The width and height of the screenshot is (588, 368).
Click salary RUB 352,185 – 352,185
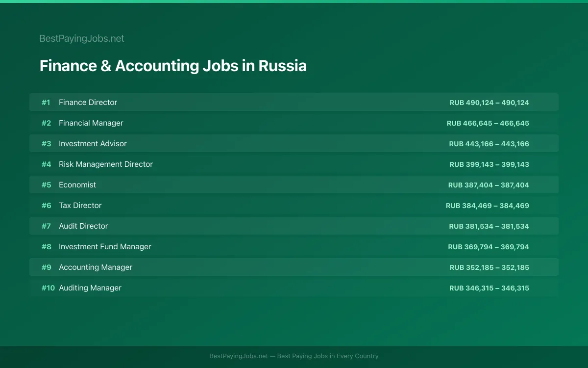coord(490,267)
